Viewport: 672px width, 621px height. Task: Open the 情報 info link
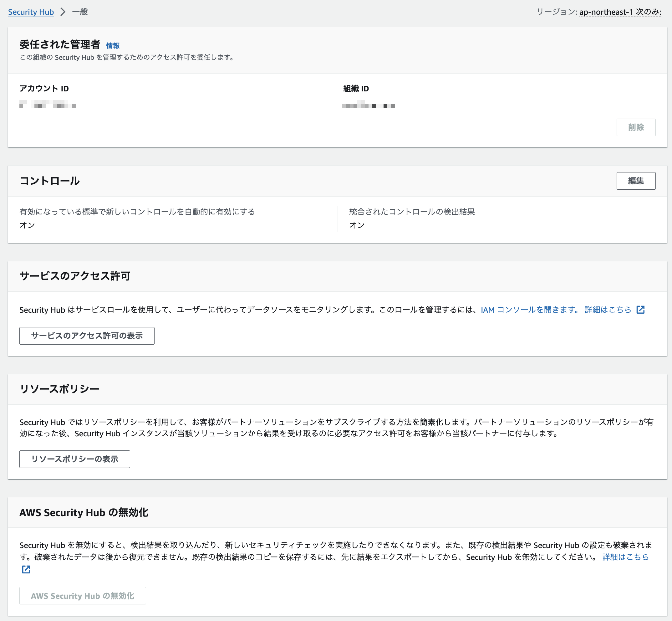coord(113,46)
